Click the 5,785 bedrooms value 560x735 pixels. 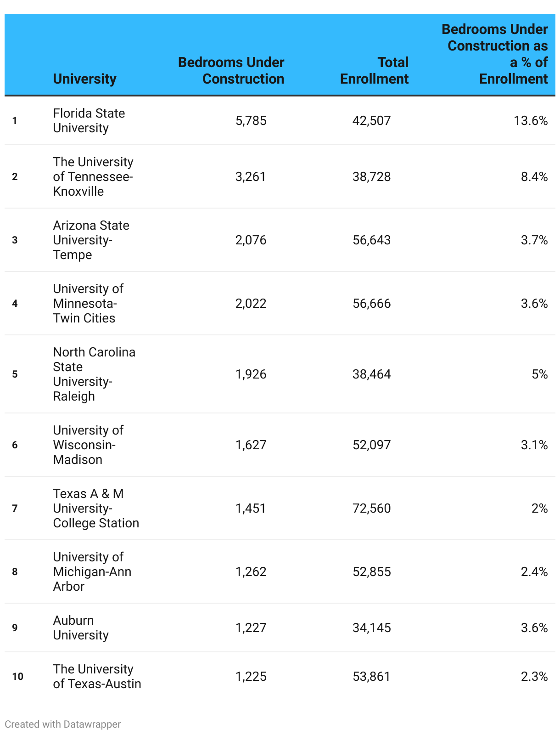pyautogui.click(x=251, y=120)
